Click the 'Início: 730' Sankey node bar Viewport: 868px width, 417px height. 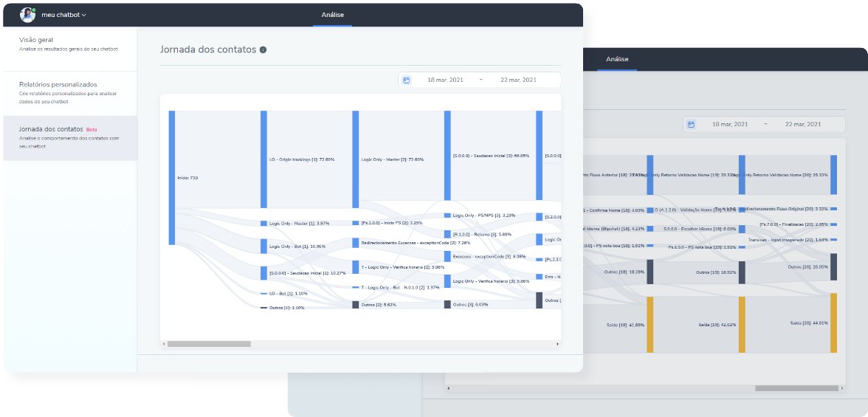[x=172, y=177]
